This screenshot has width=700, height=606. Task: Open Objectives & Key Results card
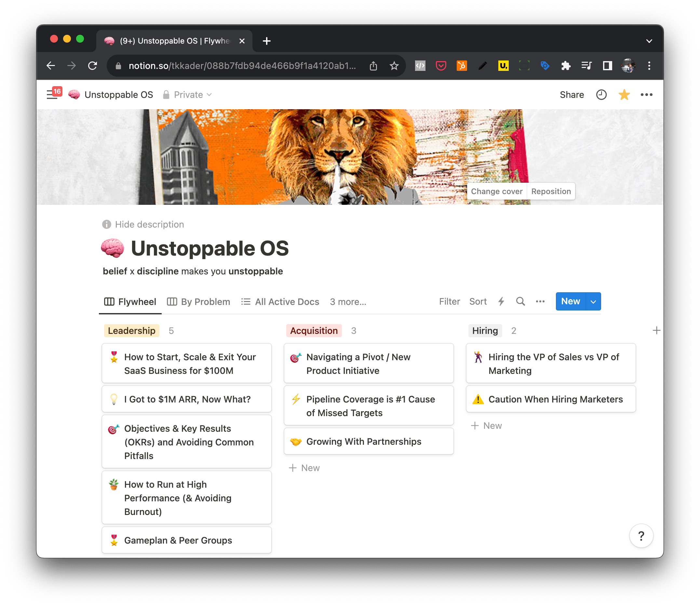(x=186, y=441)
